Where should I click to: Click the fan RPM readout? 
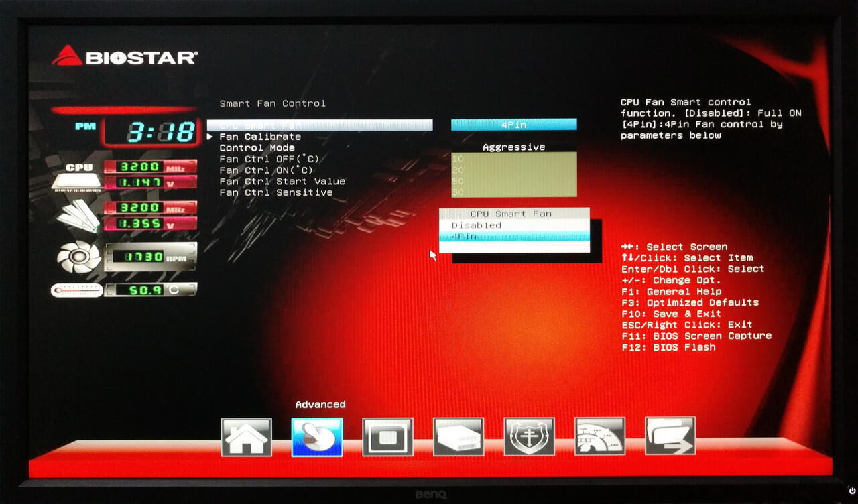[150, 257]
